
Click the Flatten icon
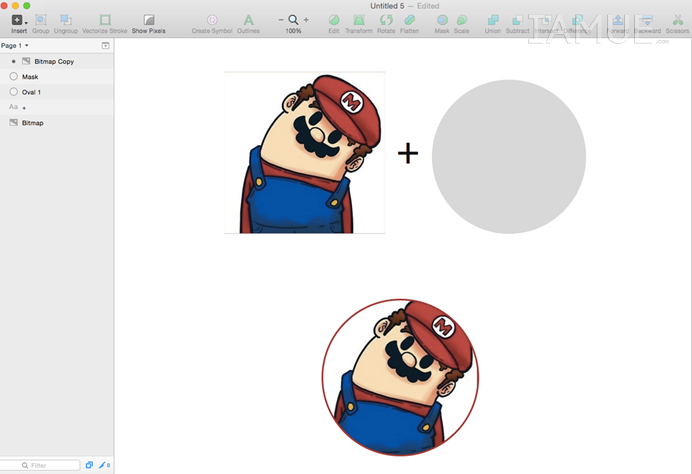410,20
